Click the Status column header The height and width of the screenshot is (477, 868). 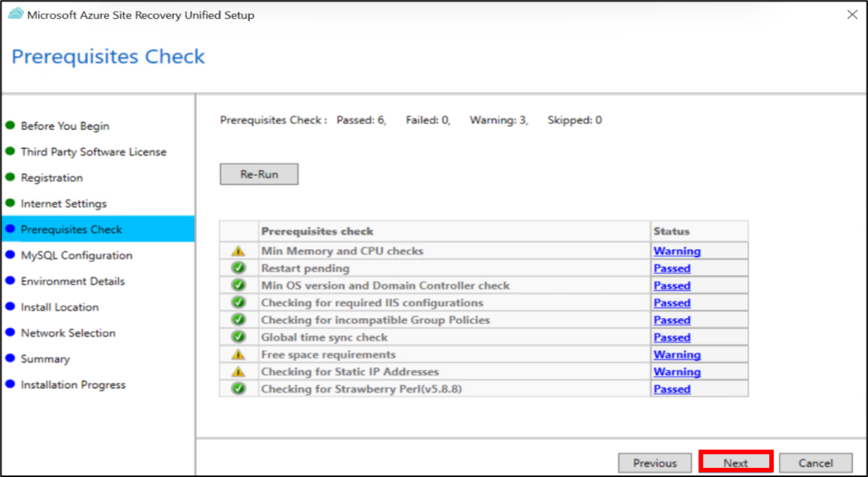699,232
